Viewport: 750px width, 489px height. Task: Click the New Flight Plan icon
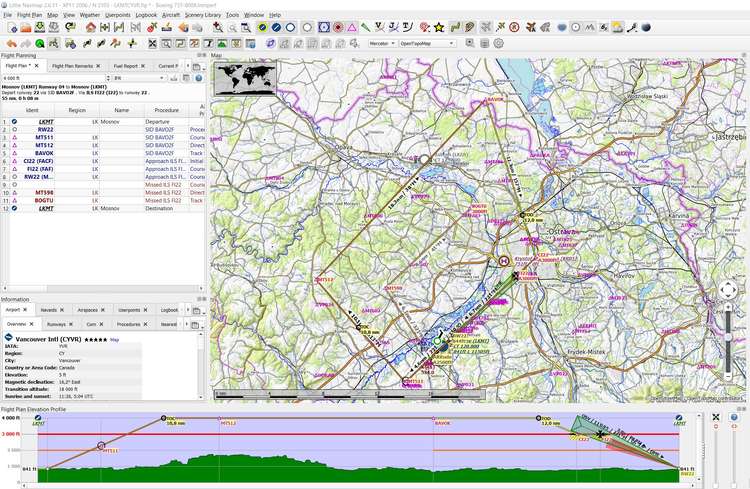(x=10, y=28)
